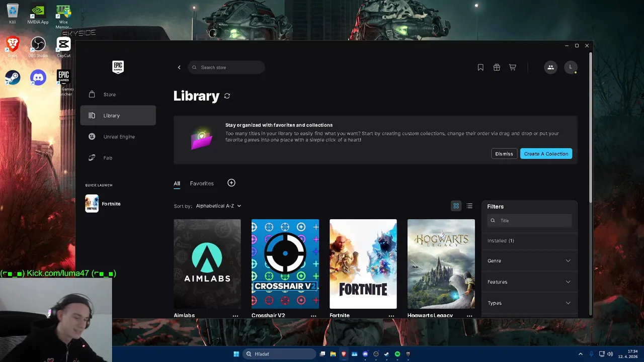The image size is (644, 362).
Task: Open Discord from the taskbar
Action: point(365,354)
